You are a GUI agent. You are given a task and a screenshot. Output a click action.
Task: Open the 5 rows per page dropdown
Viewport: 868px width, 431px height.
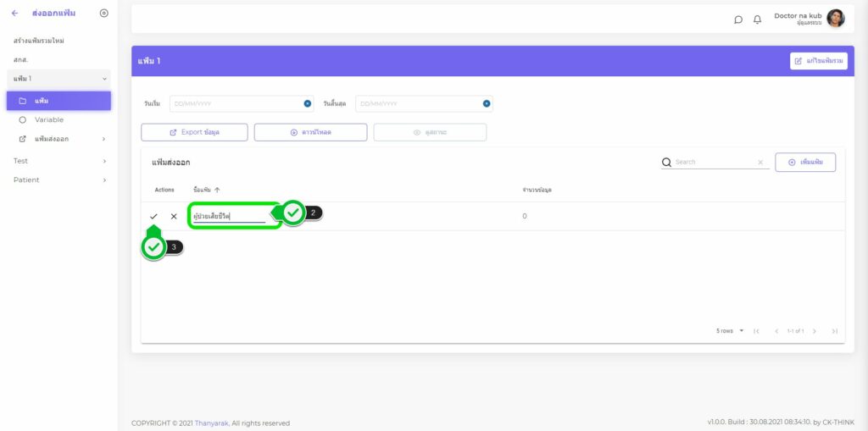(730, 331)
